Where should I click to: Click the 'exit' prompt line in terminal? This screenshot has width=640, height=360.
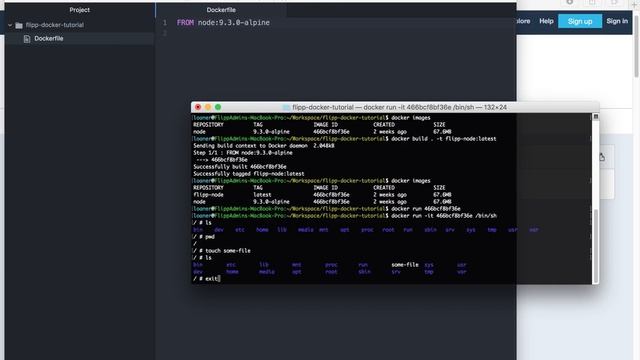[x=206, y=279]
